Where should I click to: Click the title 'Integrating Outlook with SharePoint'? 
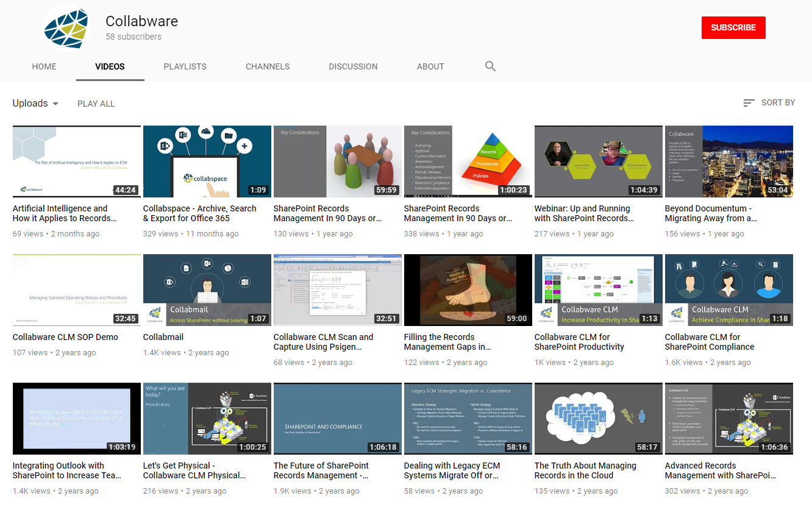pos(67,470)
